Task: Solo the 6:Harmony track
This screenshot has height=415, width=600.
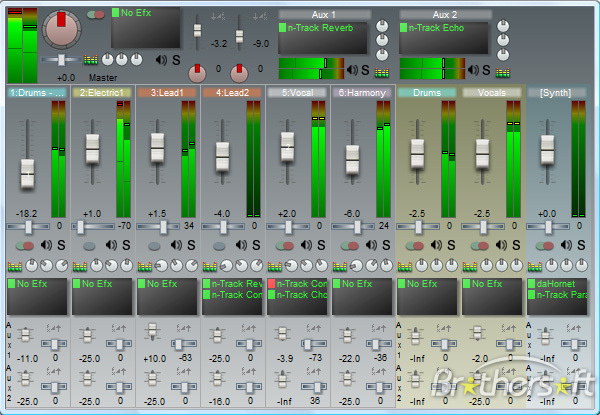Action: [x=386, y=245]
